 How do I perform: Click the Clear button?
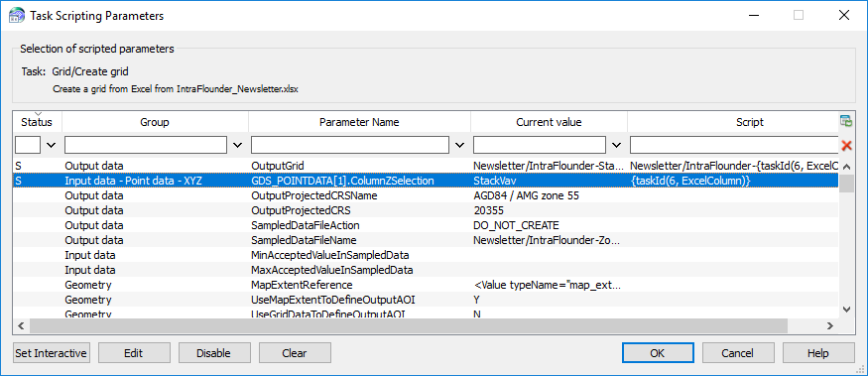[295, 353]
